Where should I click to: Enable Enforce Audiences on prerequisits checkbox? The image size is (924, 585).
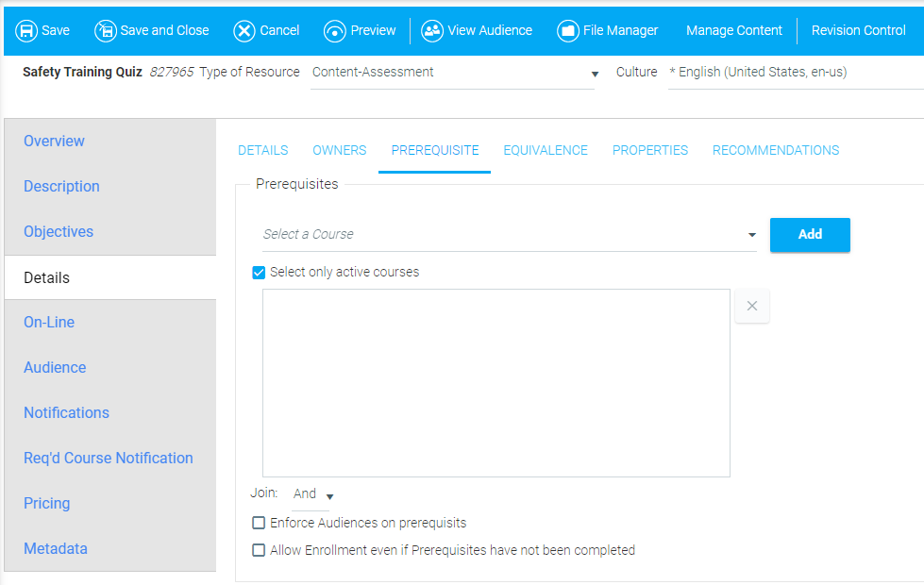(259, 523)
